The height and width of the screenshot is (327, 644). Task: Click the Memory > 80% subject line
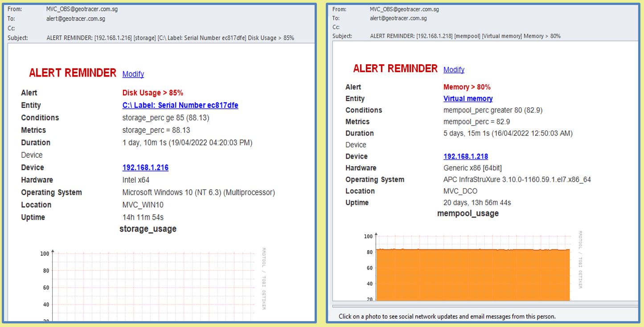tap(465, 36)
